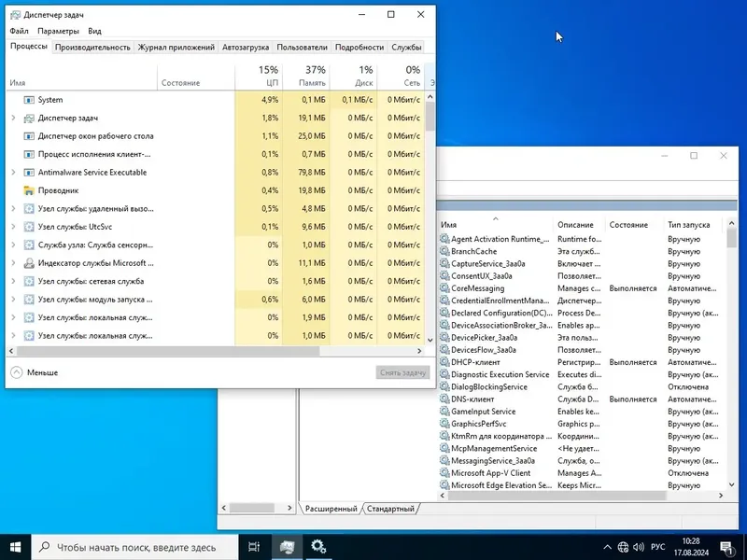Image resolution: width=747 pixels, height=560 pixels.
Task: Select the DHCP-клиент service entry
Action: tap(477, 362)
